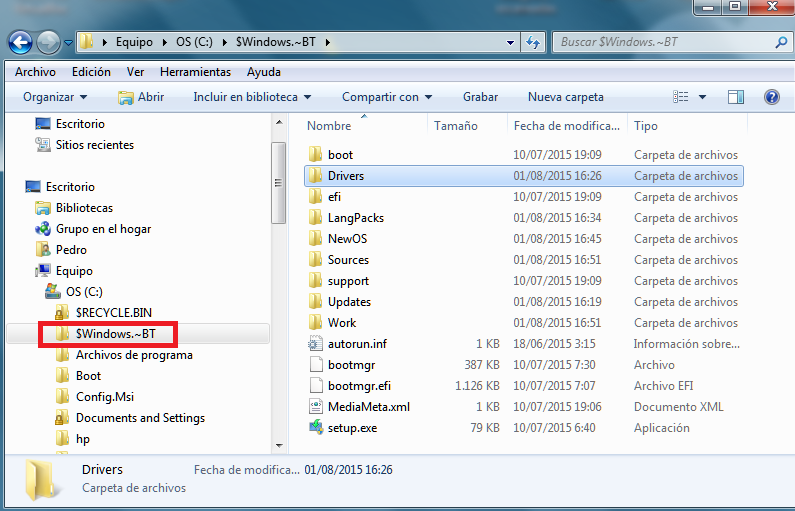Click the refresh icon beside address bar
The width and height of the screenshot is (795, 511).
[x=533, y=43]
